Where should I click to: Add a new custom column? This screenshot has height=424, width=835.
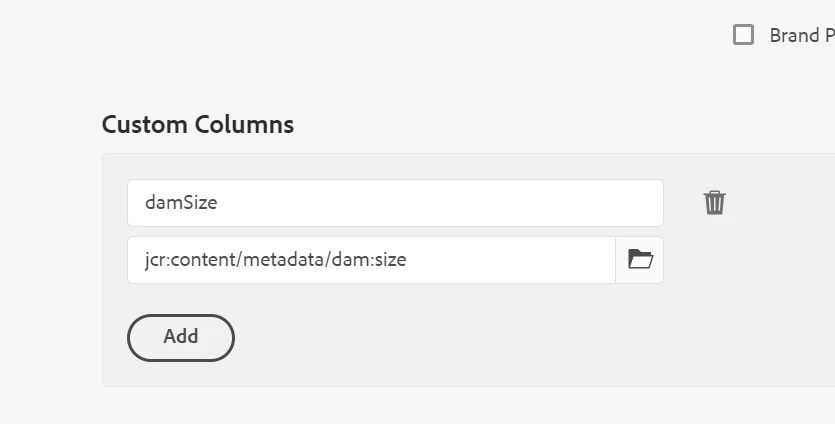[x=181, y=337]
